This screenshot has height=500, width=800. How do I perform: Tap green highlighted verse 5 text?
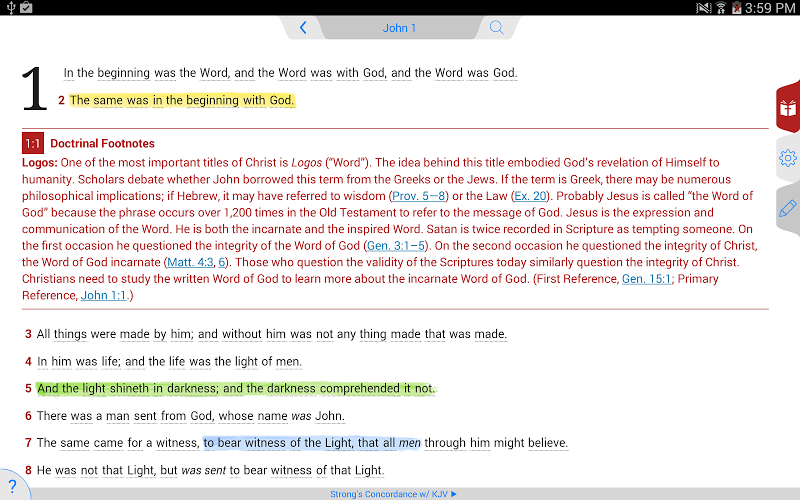(x=236, y=389)
